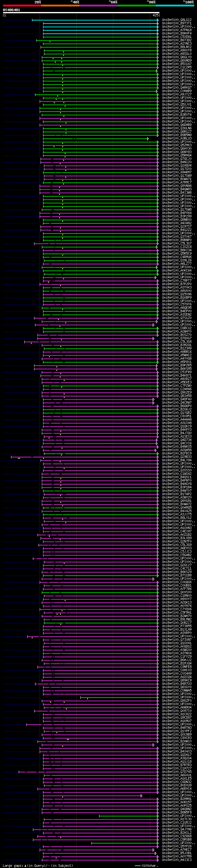
Task: Click the UniRef100_B6T3D2 hit label
Action: pos(177,40)
